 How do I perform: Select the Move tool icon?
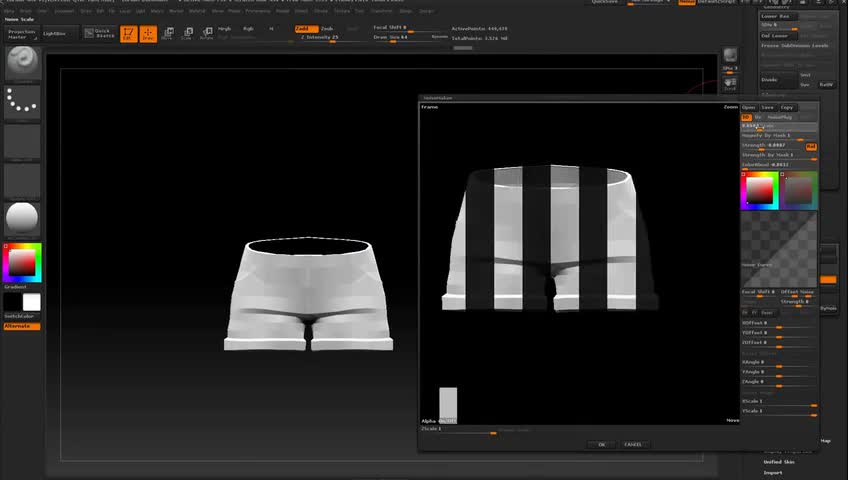[x=167, y=34]
